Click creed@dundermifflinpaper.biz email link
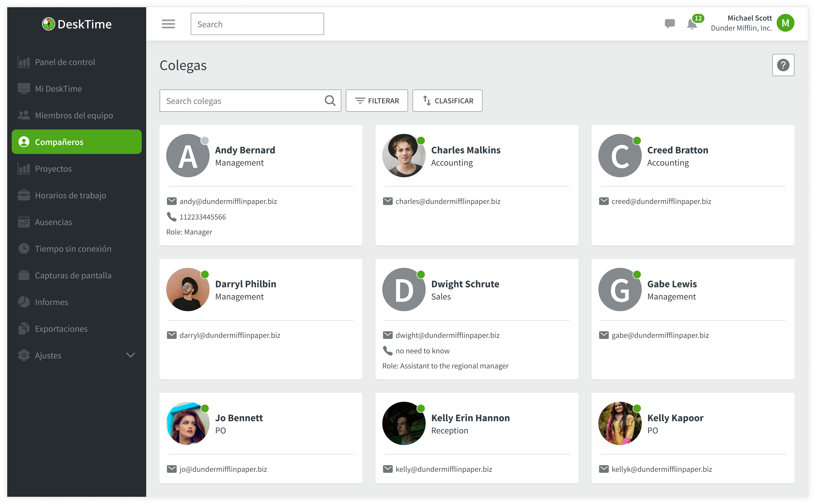815x504 pixels. click(661, 201)
